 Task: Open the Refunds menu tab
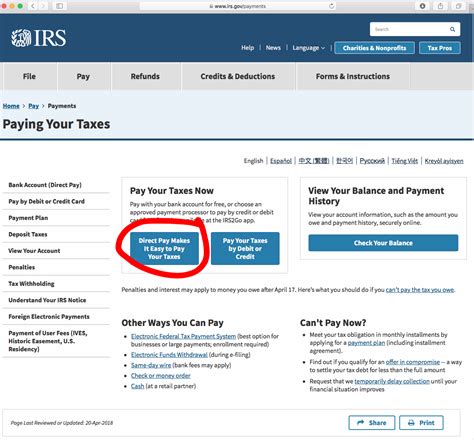[145, 76]
